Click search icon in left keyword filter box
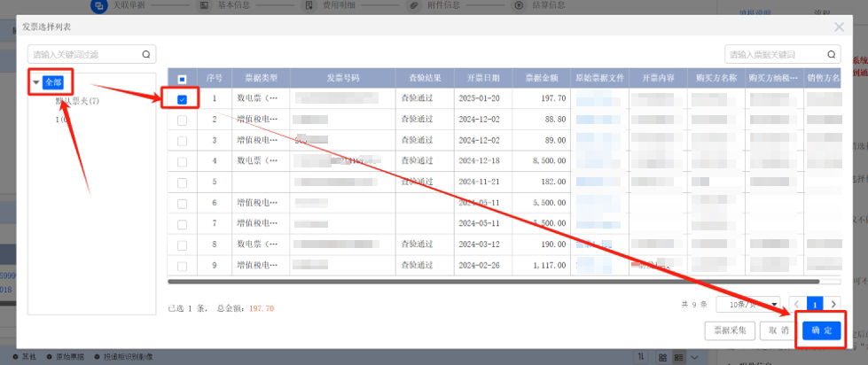 (x=146, y=54)
